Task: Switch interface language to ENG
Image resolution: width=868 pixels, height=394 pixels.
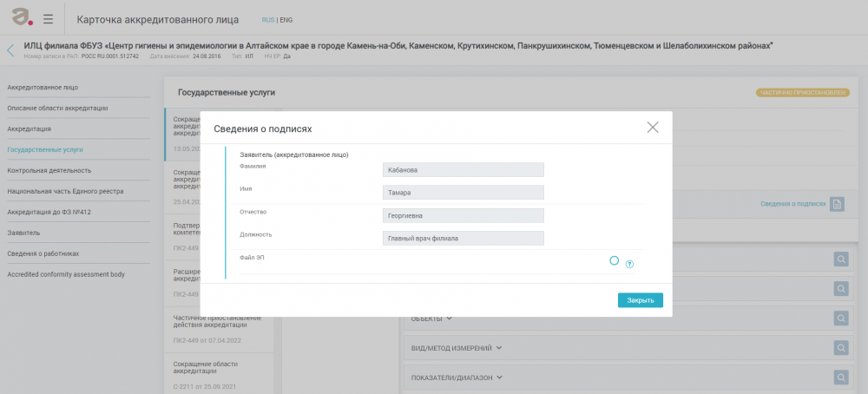Action: [x=286, y=19]
